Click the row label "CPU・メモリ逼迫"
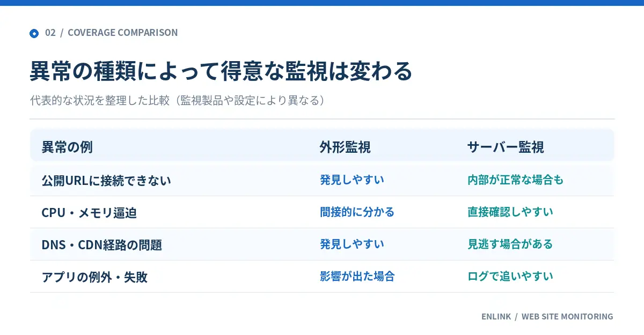 (89, 212)
